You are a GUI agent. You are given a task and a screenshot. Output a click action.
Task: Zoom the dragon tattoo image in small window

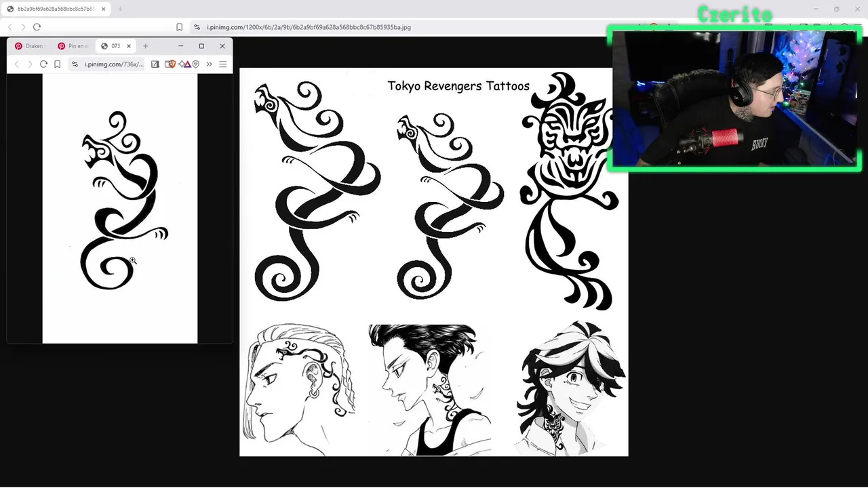(x=120, y=208)
